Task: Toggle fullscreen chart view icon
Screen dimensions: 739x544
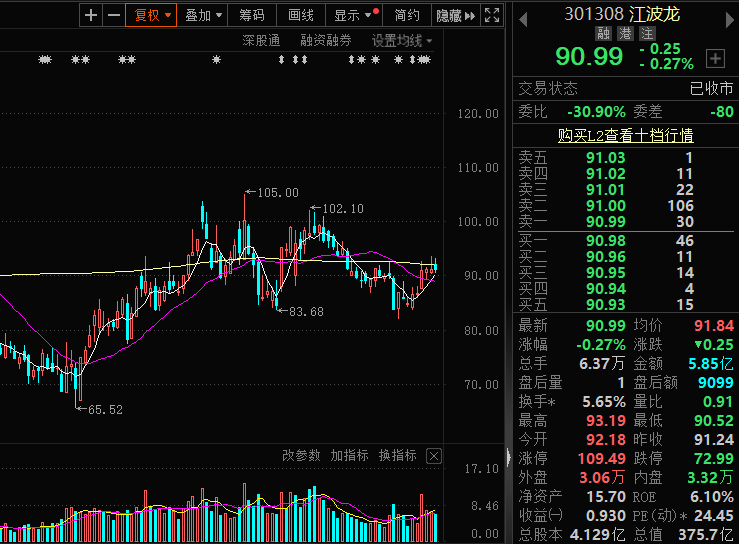Action: [x=492, y=15]
